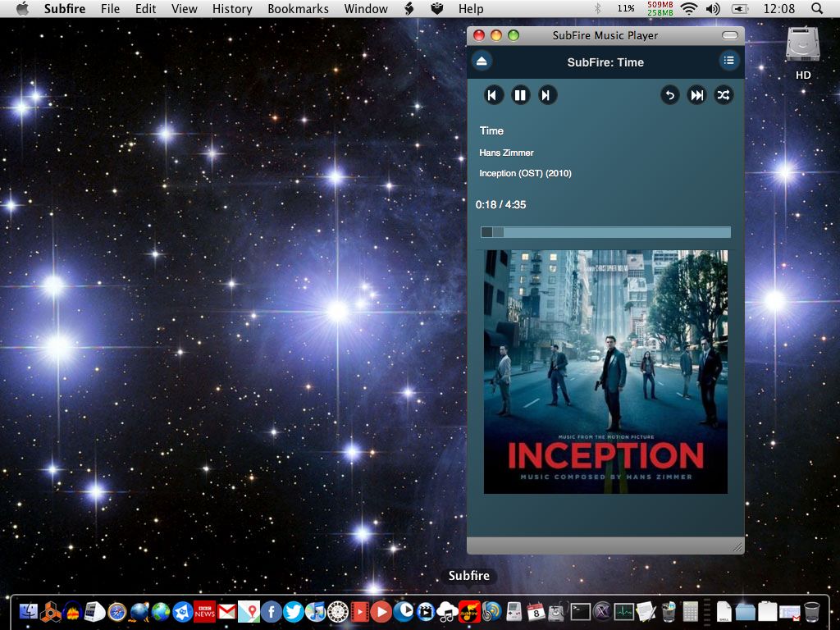
Task: Open Spotlight search magnifier
Action: (817, 8)
